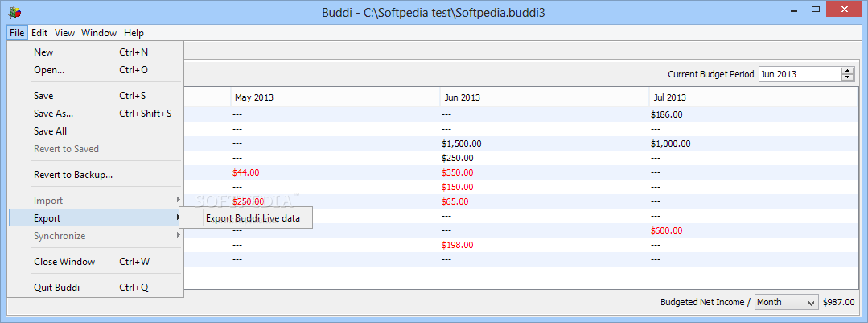Open the Month period dropdown
The height and width of the screenshot is (323, 868).
(786, 302)
